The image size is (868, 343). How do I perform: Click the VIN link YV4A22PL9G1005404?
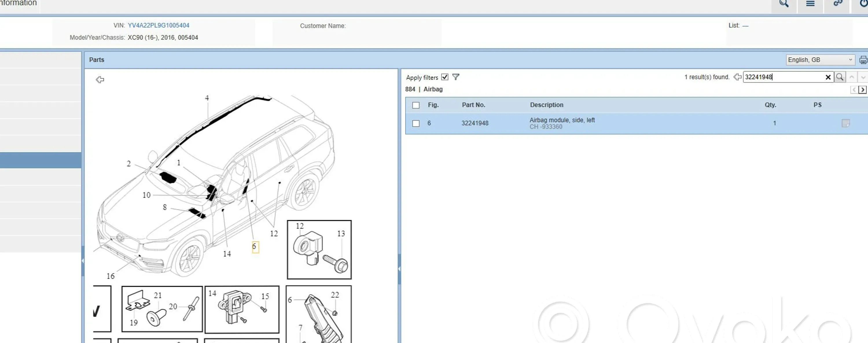(158, 25)
